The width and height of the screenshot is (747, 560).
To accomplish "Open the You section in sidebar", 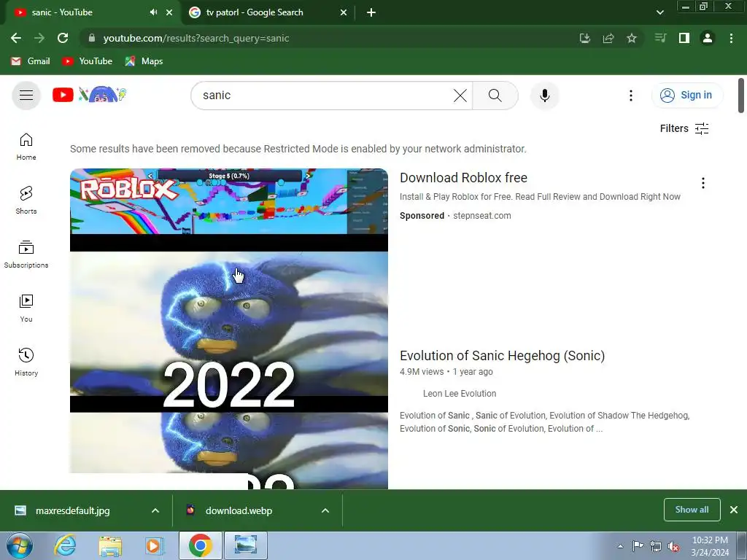I will coord(26,308).
